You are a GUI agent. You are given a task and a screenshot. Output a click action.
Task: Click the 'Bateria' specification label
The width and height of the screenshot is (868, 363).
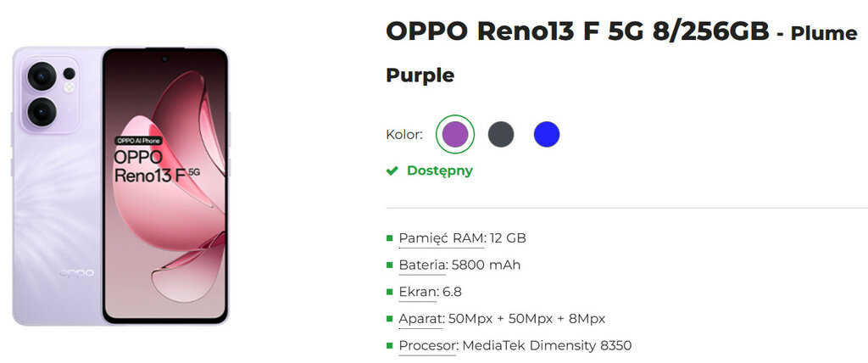click(x=422, y=265)
